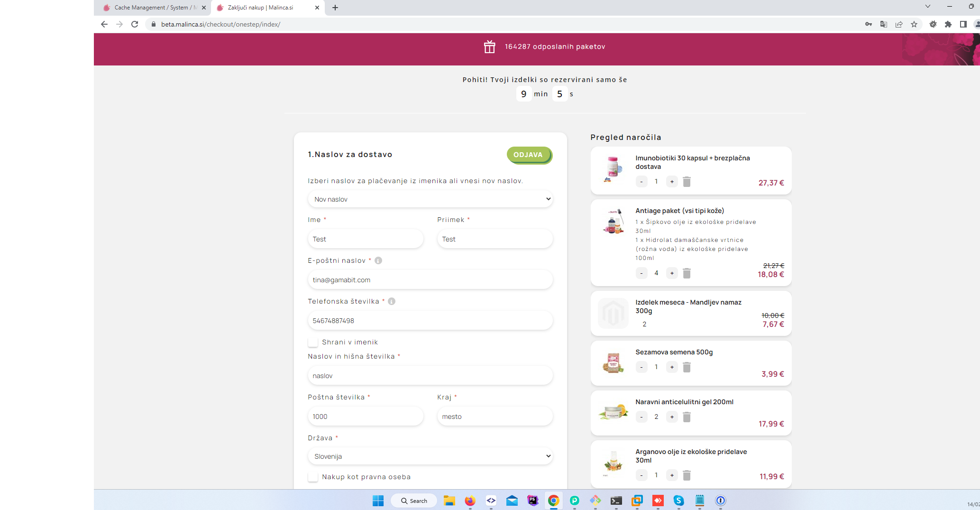Increase quantity of Antiage paket
The width and height of the screenshot is (980, 510).
pyautogui.click(x=672, y=273)
